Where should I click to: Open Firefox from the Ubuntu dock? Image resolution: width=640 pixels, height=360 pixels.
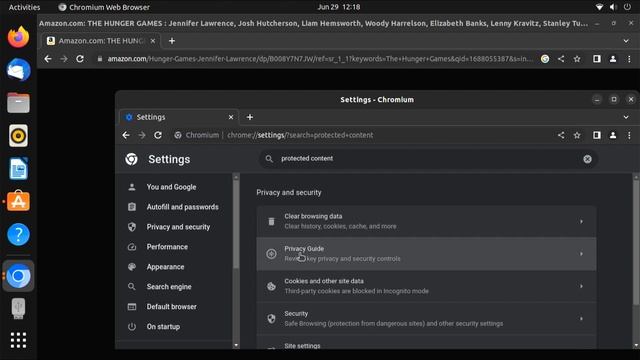(x=18, y=37)
